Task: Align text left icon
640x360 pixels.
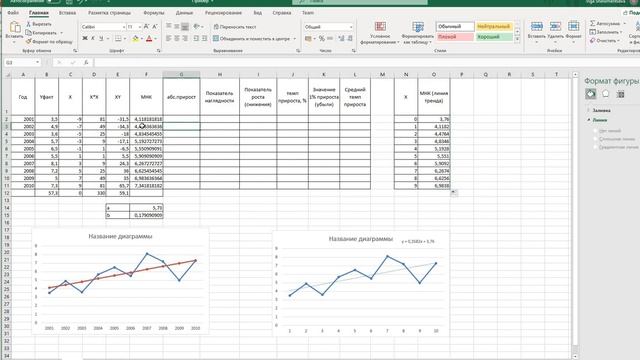Action: pyautogui.click(x=169, y=38)
